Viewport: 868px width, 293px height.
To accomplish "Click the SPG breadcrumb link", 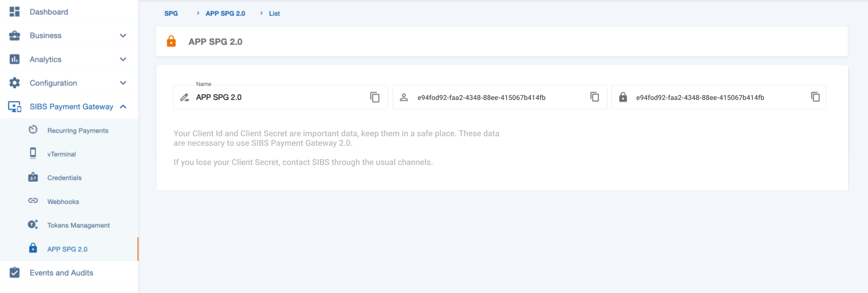I will tap(171, 13).
